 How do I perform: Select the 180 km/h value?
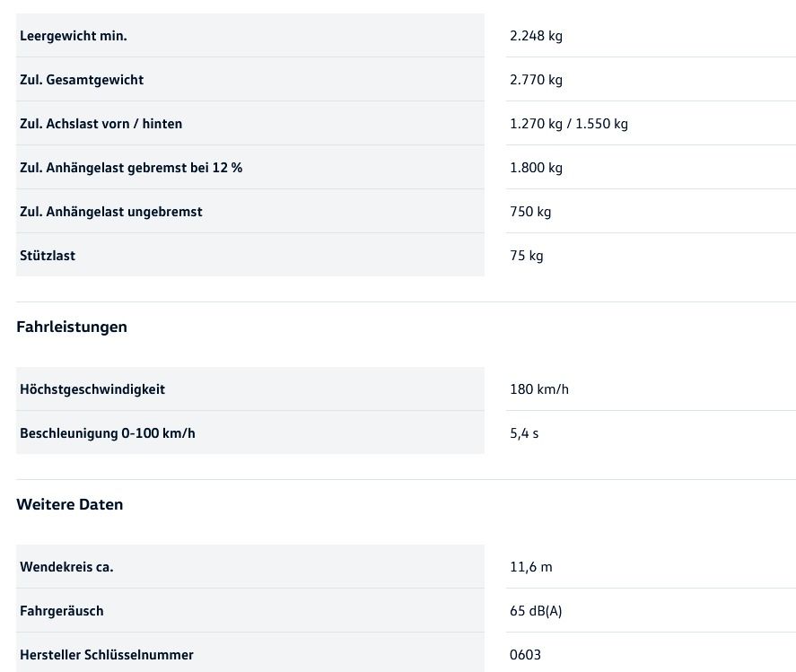[x=538, y=389]
